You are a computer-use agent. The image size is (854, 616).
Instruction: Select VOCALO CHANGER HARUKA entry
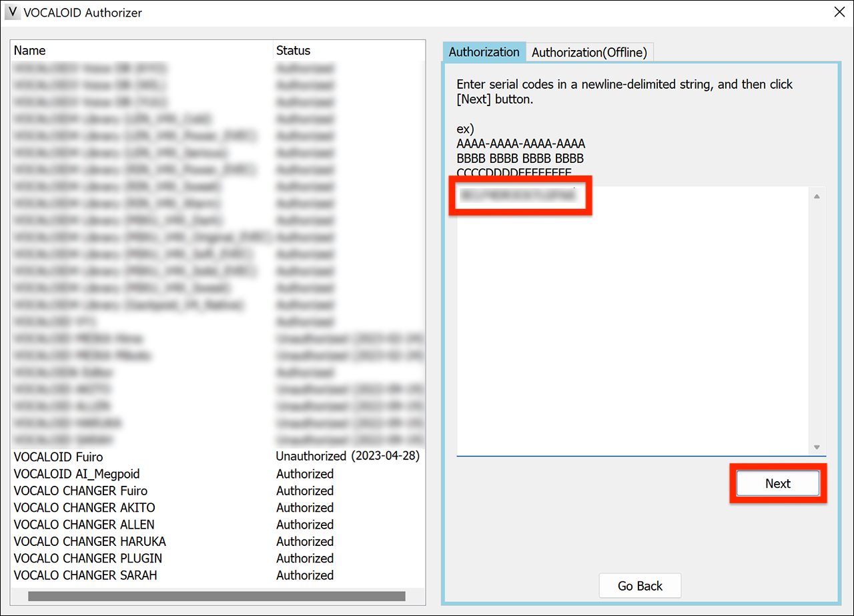coord(89,541)
